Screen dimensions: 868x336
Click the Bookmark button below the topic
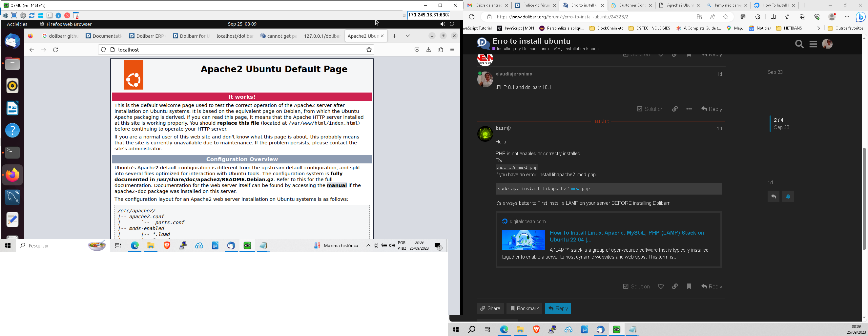click(524, 308)
